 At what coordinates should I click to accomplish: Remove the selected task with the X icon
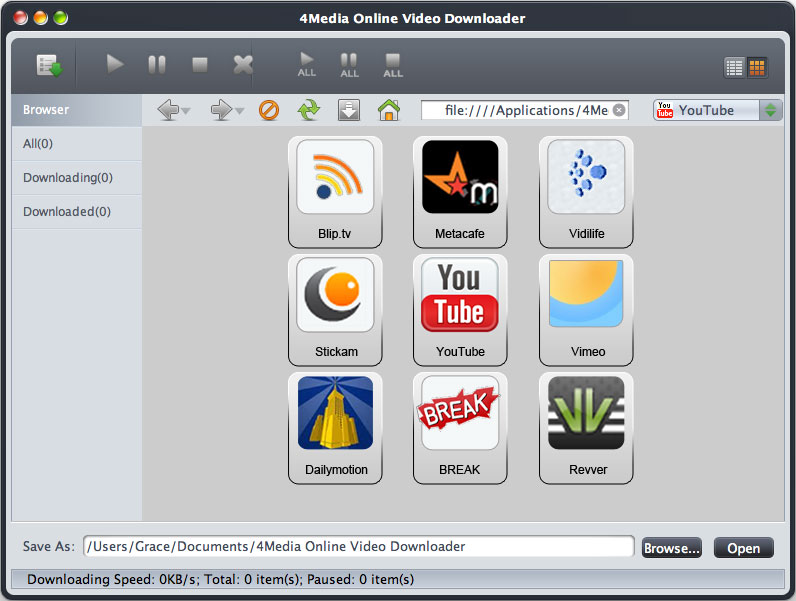point(243,64)
